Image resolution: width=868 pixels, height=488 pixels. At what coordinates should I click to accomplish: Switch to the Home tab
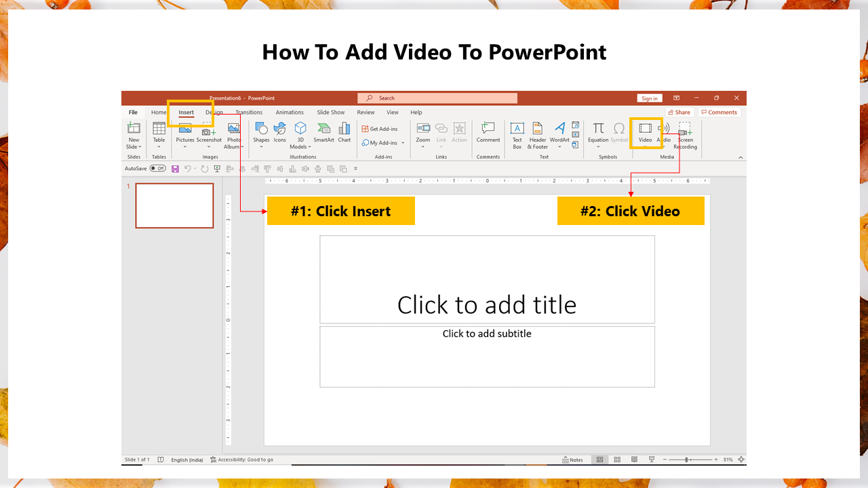click(x=159, y=113)
